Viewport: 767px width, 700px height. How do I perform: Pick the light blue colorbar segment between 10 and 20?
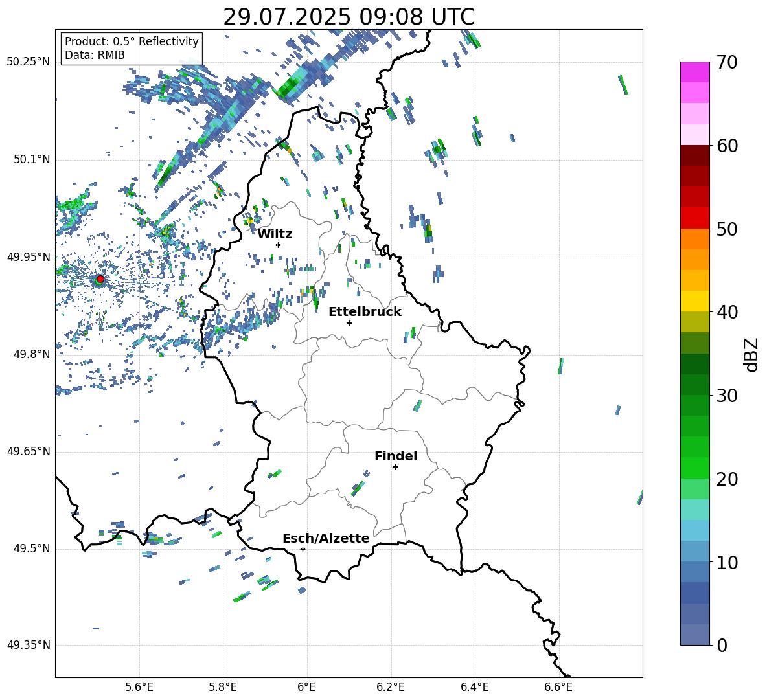pos(694,530)
